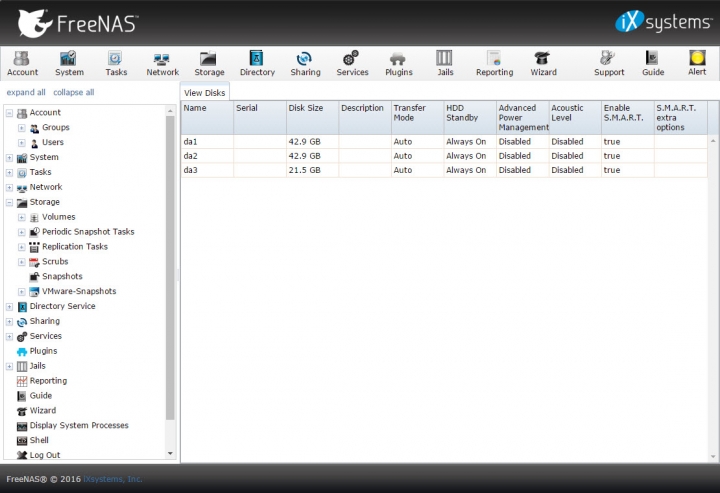Open the System toolbar icon
The image size is (720, 493).
point(69,63)
